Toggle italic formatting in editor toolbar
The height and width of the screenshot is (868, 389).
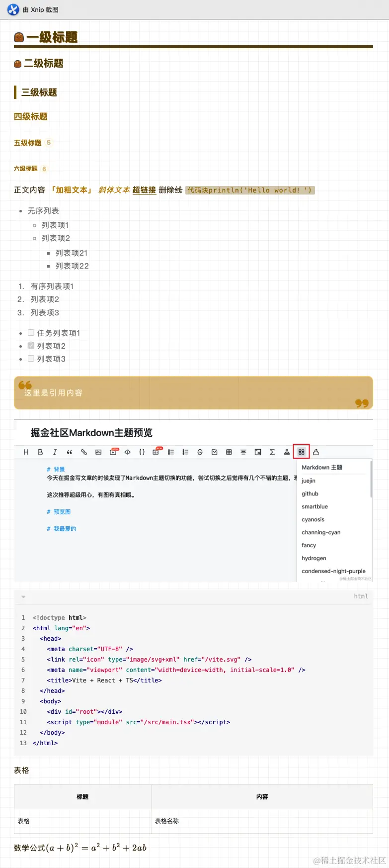(x=55, y=452)
